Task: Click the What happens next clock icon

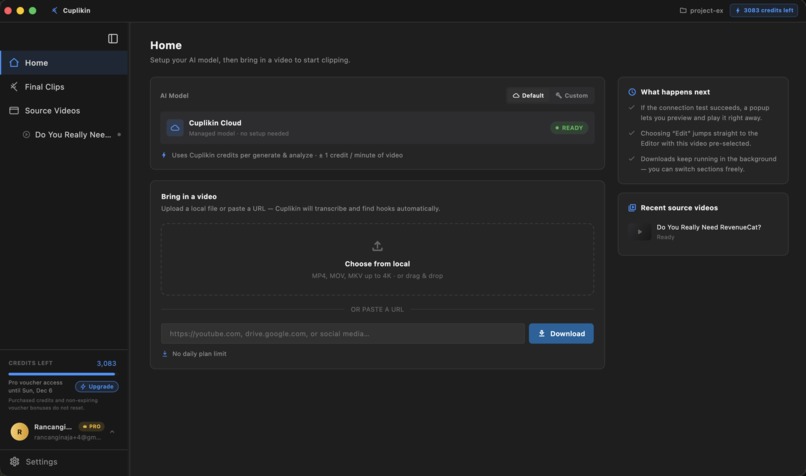Action: tap(632, 92)
